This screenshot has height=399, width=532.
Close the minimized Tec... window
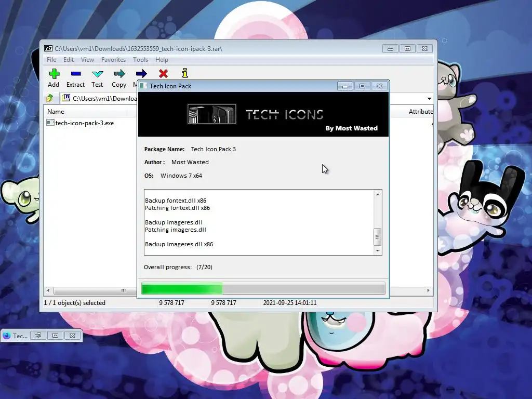point(72,336)
